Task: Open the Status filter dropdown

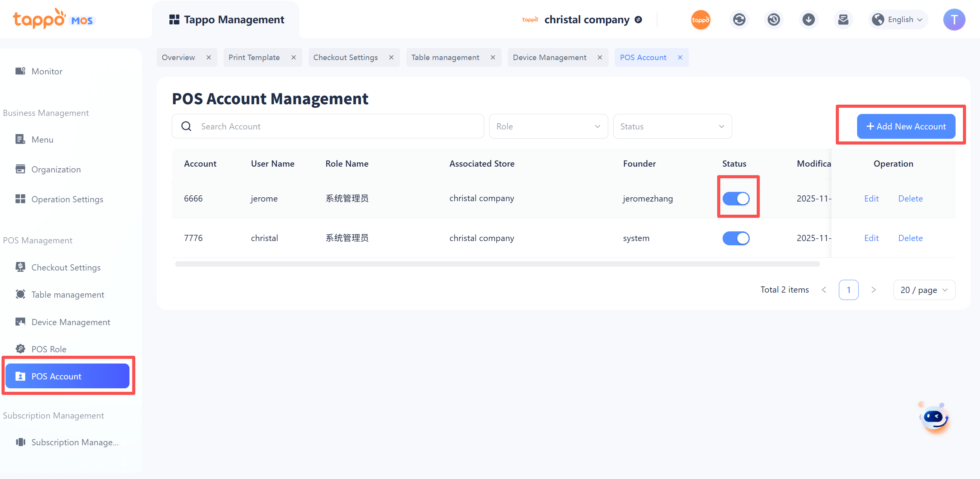Action: 672,126
